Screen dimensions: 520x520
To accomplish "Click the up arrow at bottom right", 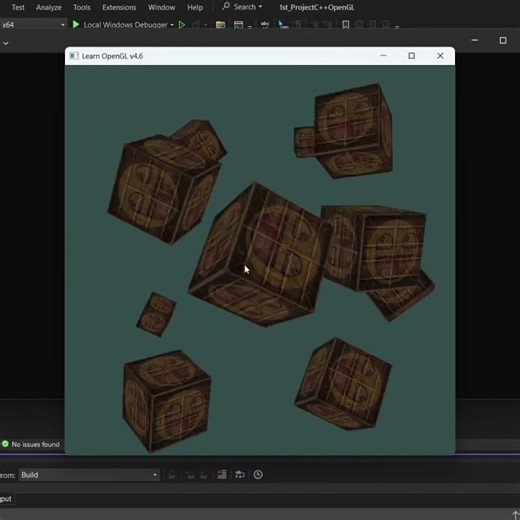I will coord(515,515).
